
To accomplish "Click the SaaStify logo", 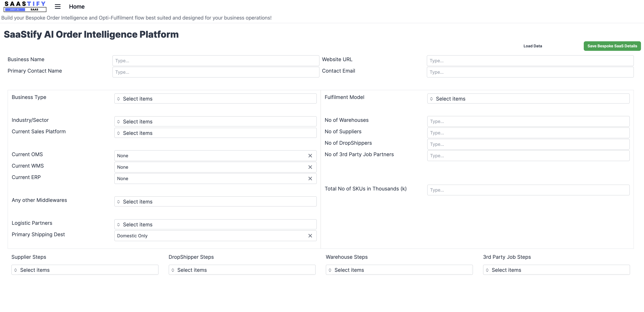I will coord(25,7).
